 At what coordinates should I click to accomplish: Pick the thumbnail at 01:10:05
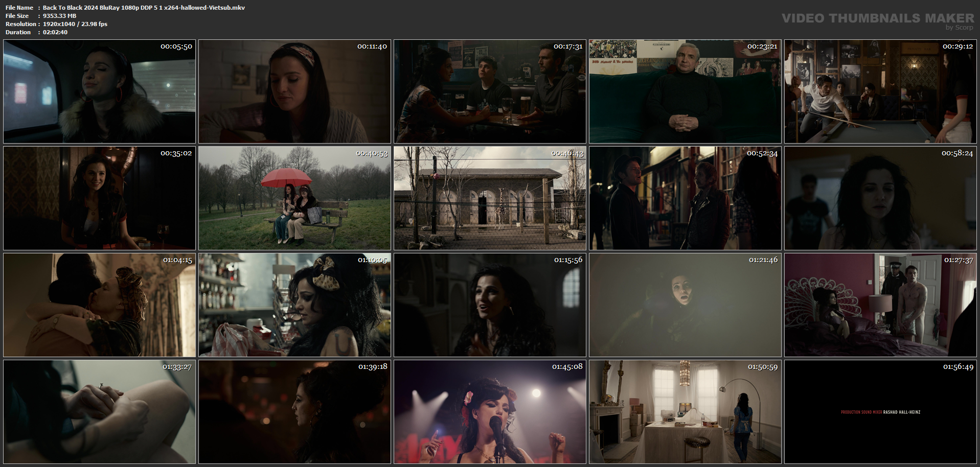[295, 305]
